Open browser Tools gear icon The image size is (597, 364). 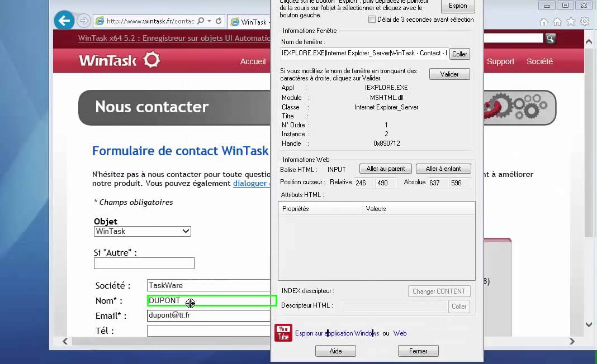pyautogui.click(x=585, y=22)
